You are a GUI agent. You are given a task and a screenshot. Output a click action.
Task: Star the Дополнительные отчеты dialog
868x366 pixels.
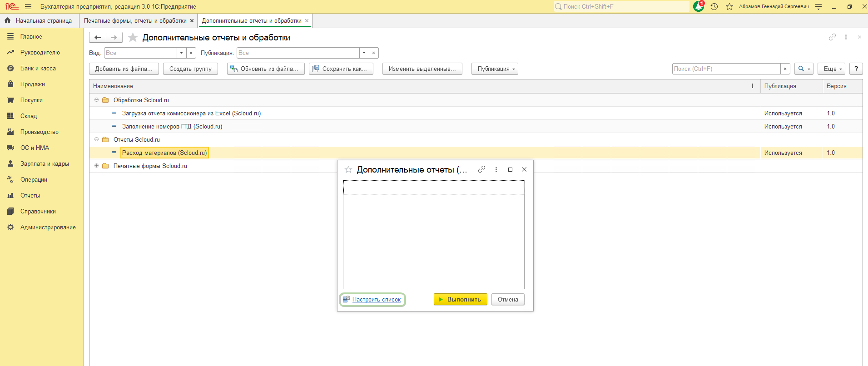[x=348, y=169]
